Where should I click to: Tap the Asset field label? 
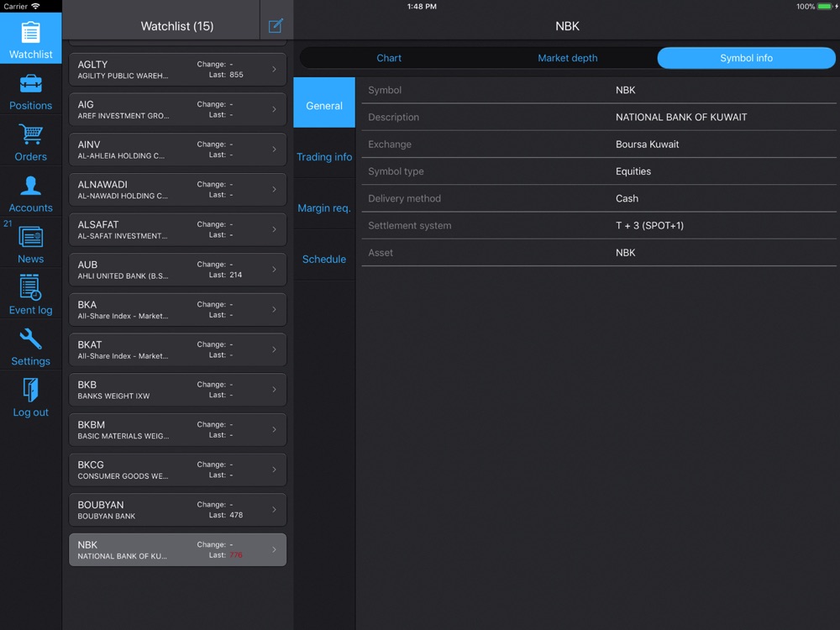[381, 253]
